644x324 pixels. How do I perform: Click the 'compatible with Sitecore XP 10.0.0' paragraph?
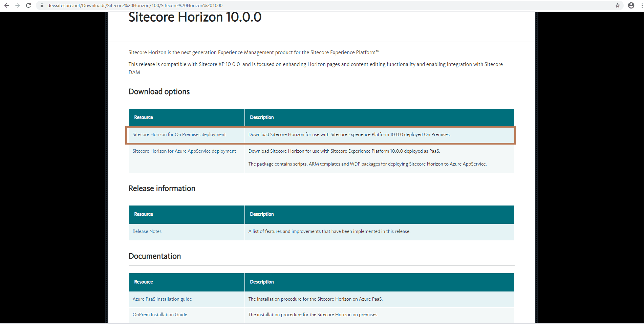[x=316, y=68]
